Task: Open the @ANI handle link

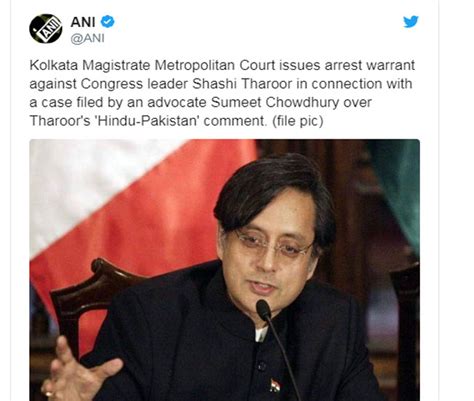Action: tap(87, 38)
